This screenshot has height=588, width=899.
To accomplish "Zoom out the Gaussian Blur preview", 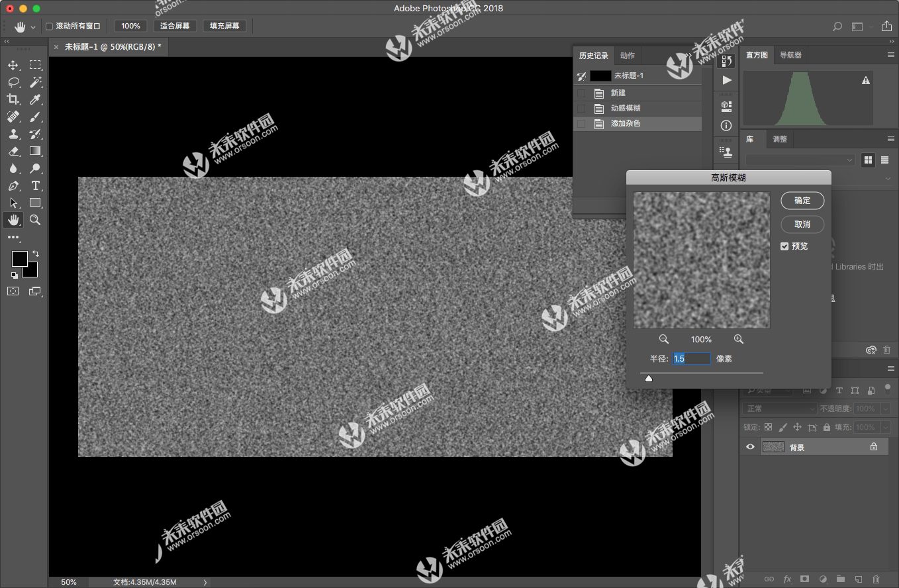I will point(664,339).
